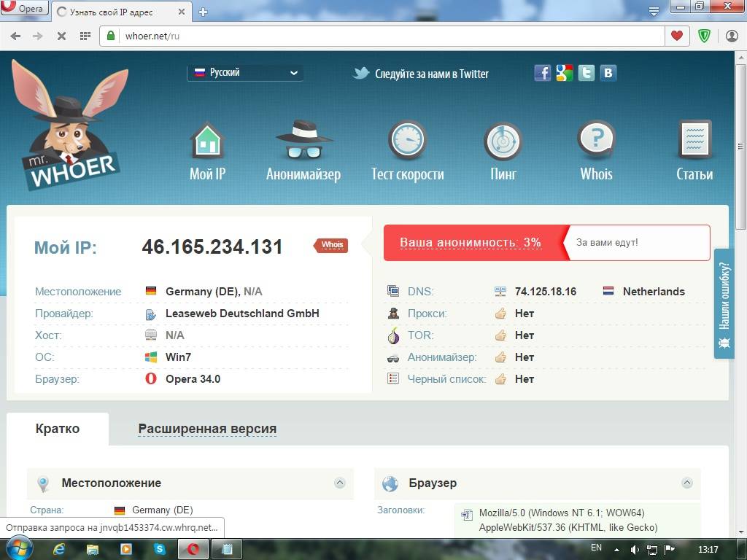Open the Twitter square social icon

[x=586, y=73]
